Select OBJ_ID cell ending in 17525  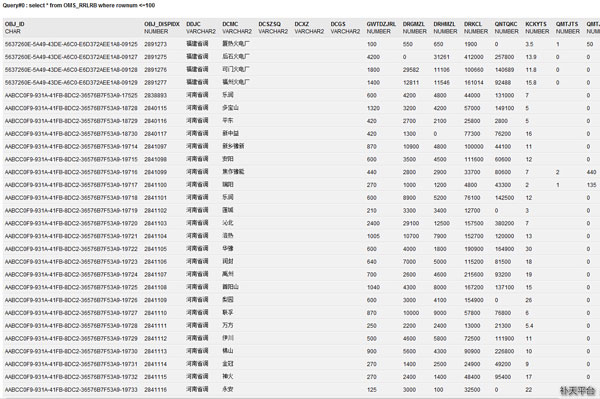coord(71,95)
